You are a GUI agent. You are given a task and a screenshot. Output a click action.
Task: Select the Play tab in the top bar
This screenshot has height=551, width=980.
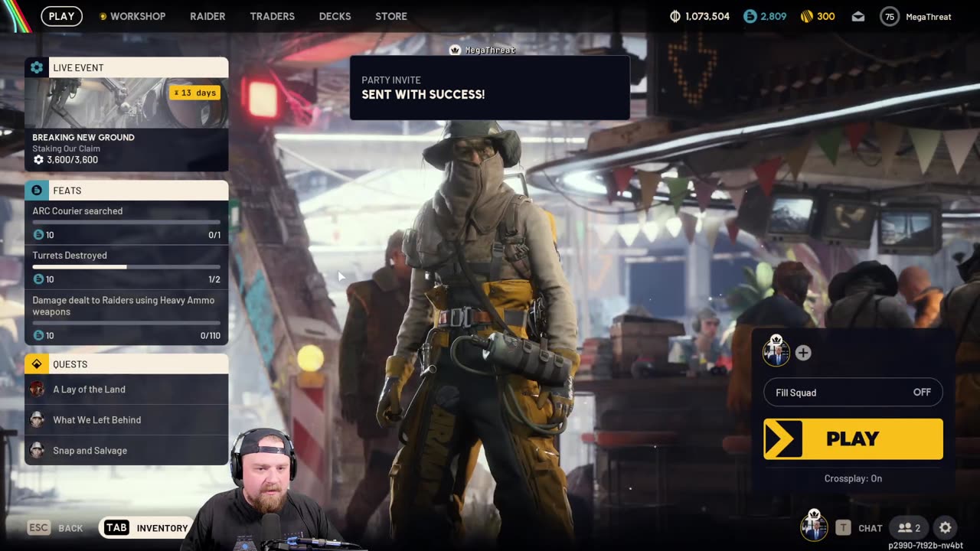click(62, 16)
